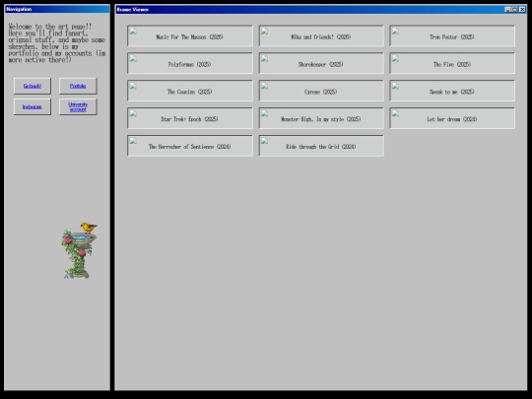Open Monster High, In my style (2025)
Viewport: 532px width, 399px height.
[x=321, y=118]
